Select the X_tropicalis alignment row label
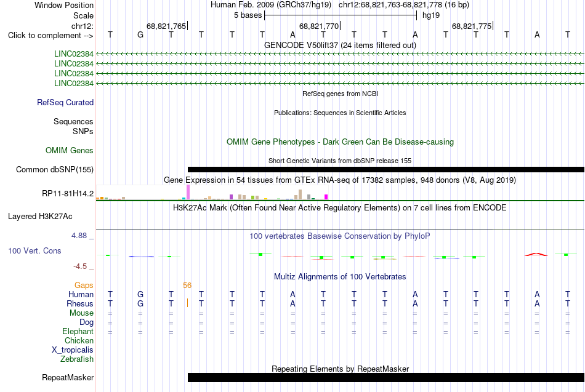The image size is (585, 392). [73, 350]
